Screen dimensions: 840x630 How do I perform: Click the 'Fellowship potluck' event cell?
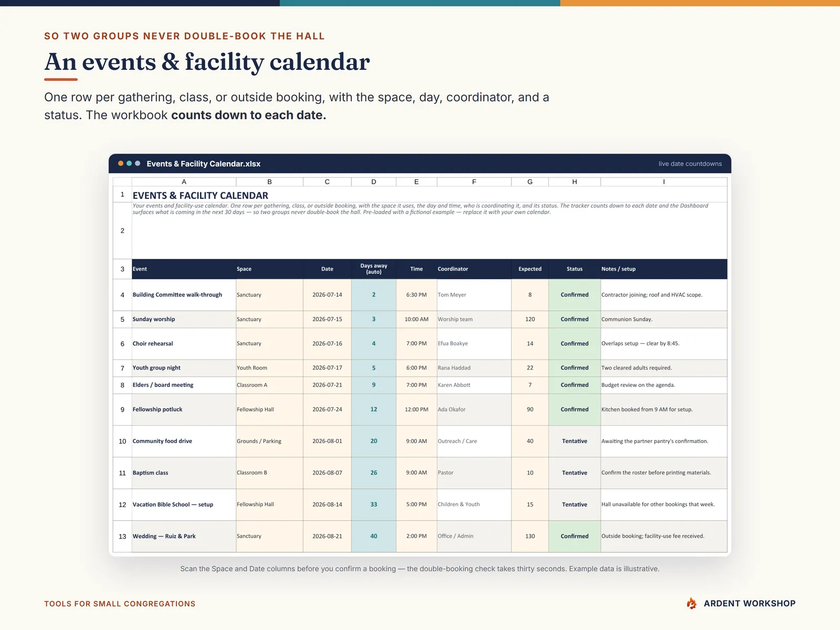click(184, 409)
